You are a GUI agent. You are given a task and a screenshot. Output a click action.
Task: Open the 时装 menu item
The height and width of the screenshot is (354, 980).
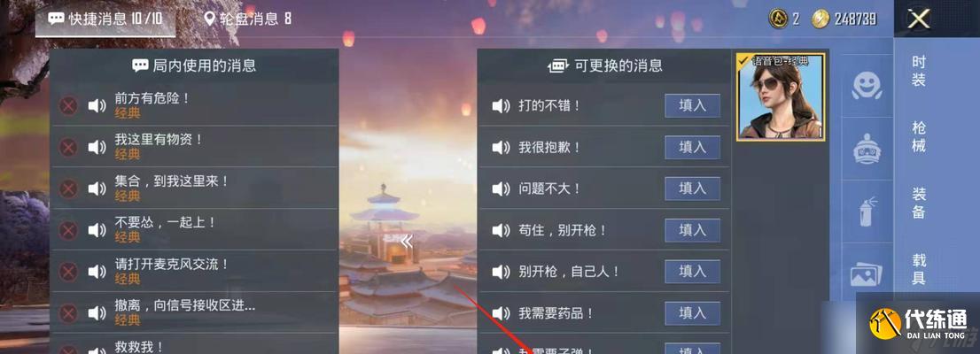coord(918,71)
